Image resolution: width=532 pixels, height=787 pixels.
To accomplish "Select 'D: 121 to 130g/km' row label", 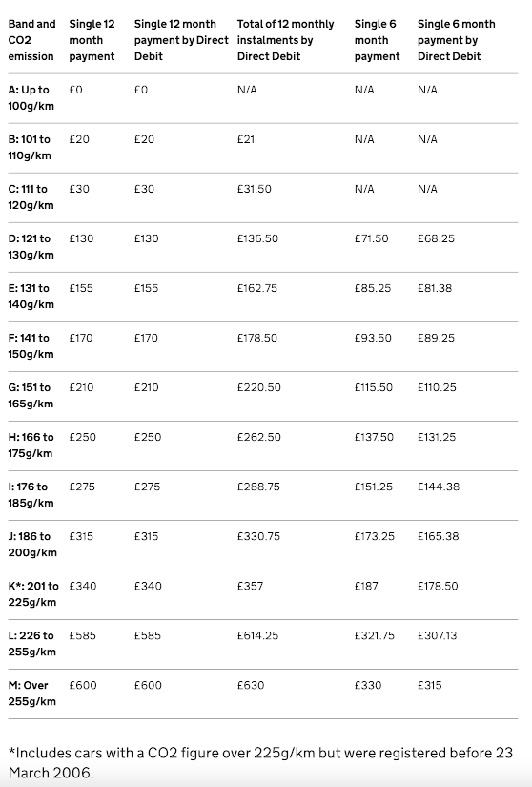I will (x=31, y=246).
